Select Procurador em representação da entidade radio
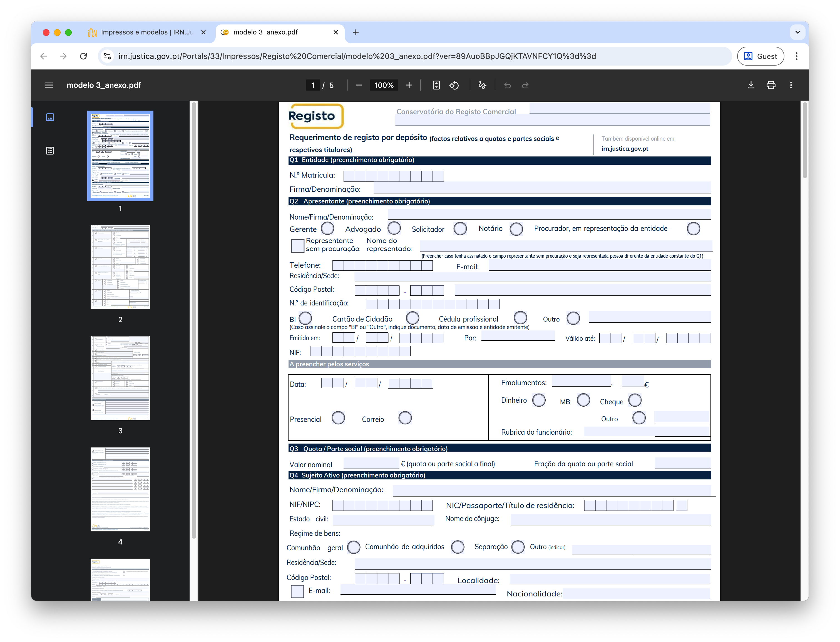Screen dimensions: 840x642 point(693,228)
